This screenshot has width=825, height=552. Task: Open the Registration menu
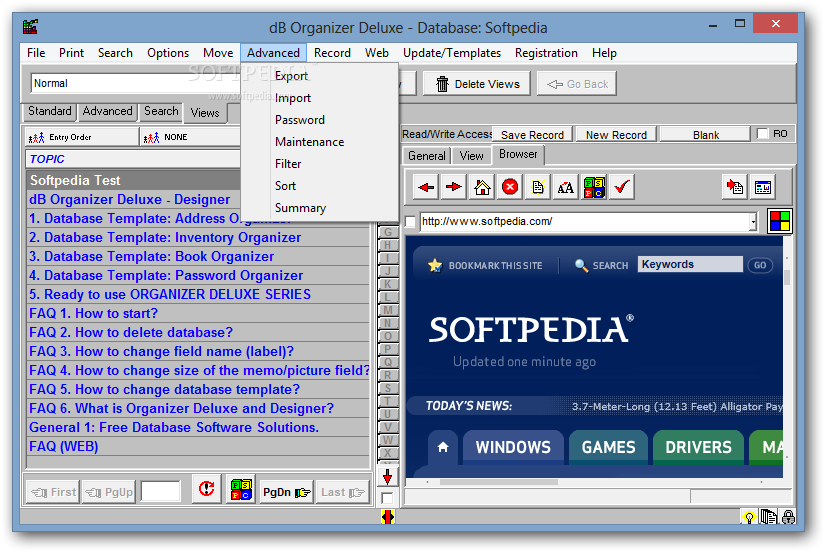(x=546, y=53)
